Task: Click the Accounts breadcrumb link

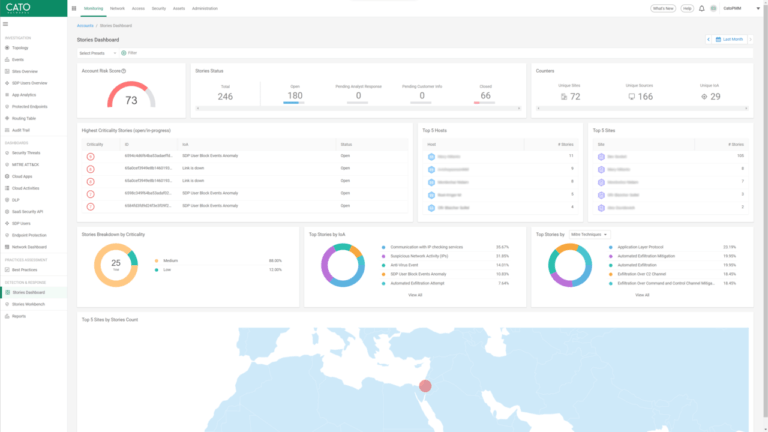Action: [x=86, y=25]
